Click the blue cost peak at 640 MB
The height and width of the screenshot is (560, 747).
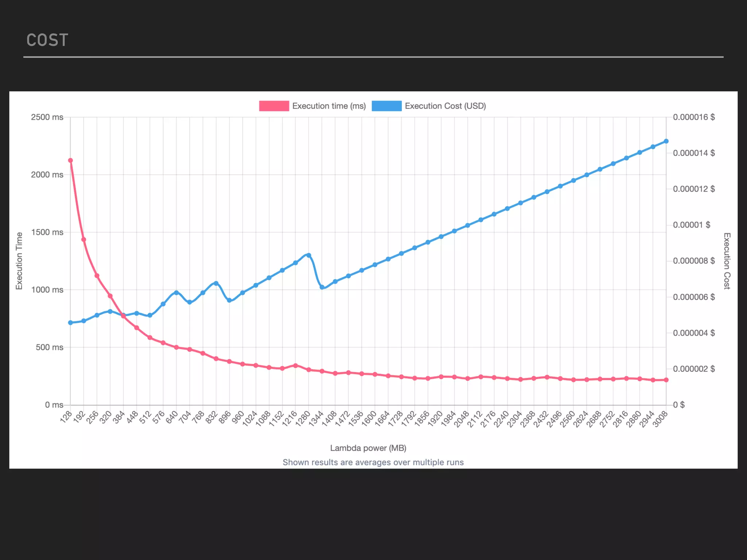click(x=177, y=293)
